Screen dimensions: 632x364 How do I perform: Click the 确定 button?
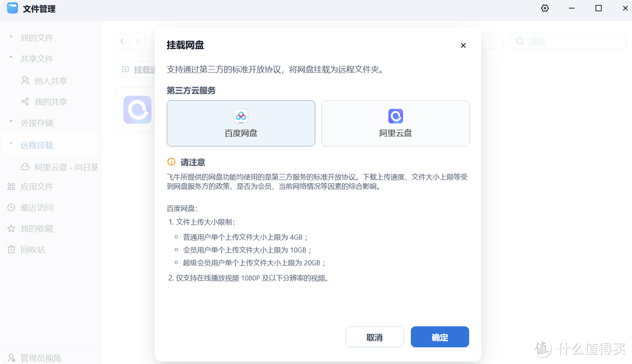click(x=439, y=337)
